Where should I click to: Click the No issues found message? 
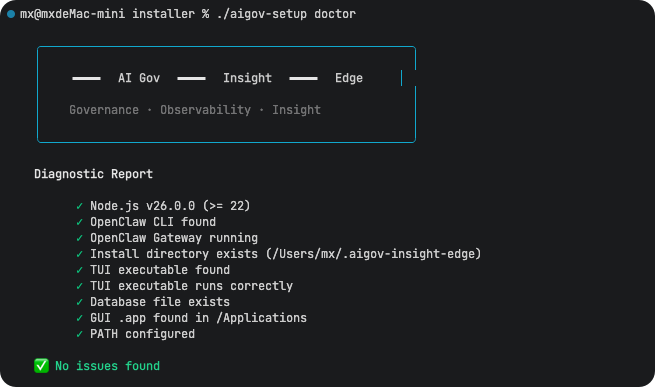pos(107,366)
